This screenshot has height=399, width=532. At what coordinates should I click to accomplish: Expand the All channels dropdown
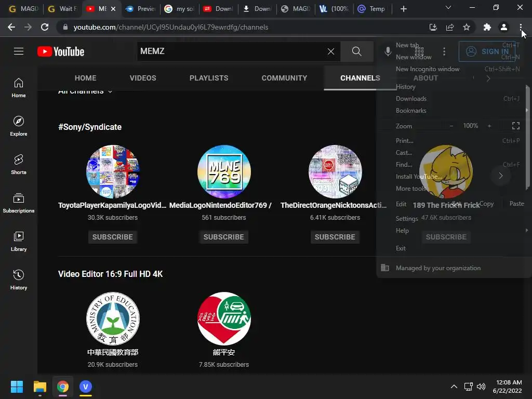85,91
